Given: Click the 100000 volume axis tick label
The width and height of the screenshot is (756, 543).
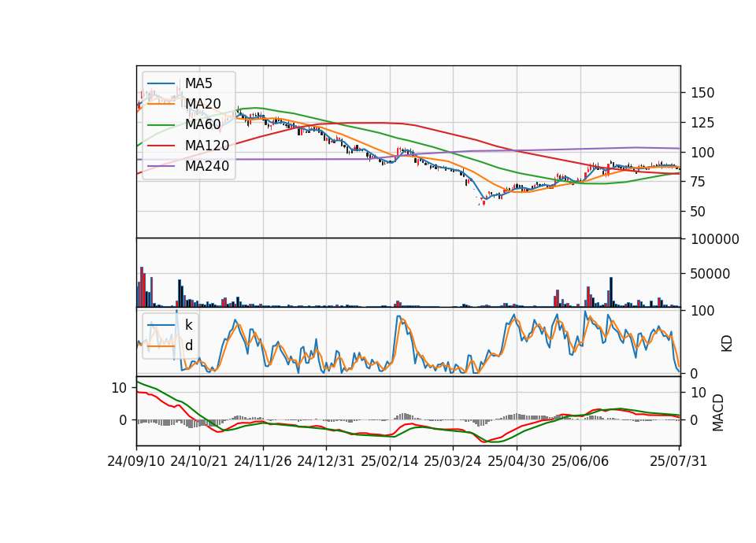Looking at the screenshot, I should (715, 239).
